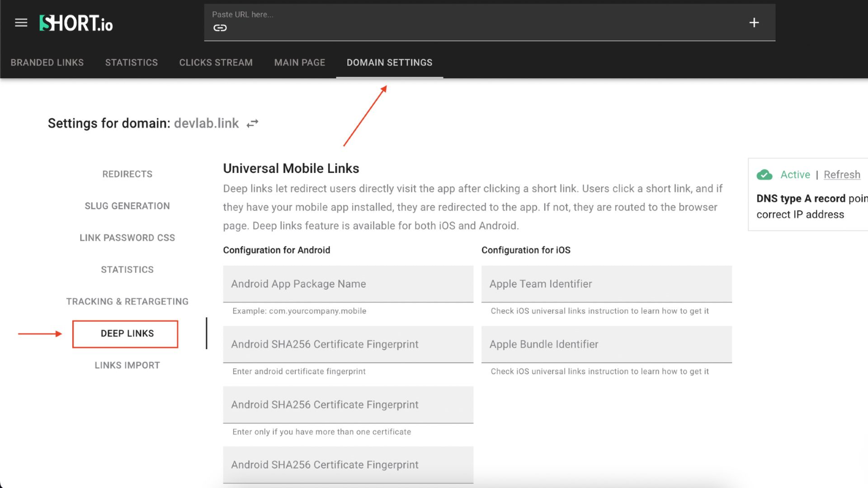This screenshot has width=868, height=488.
Task: Open Tracking & Retargeting settings
Action: (x=127, y=301)
